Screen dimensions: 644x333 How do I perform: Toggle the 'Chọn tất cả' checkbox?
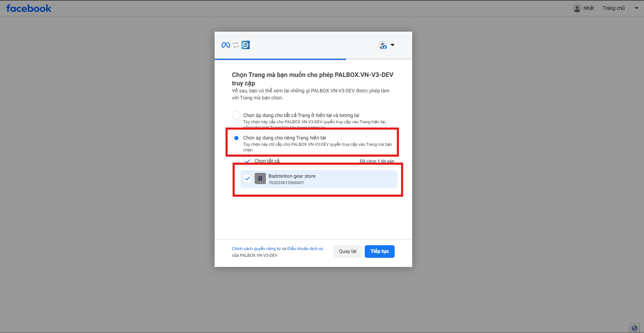(248, 161)
